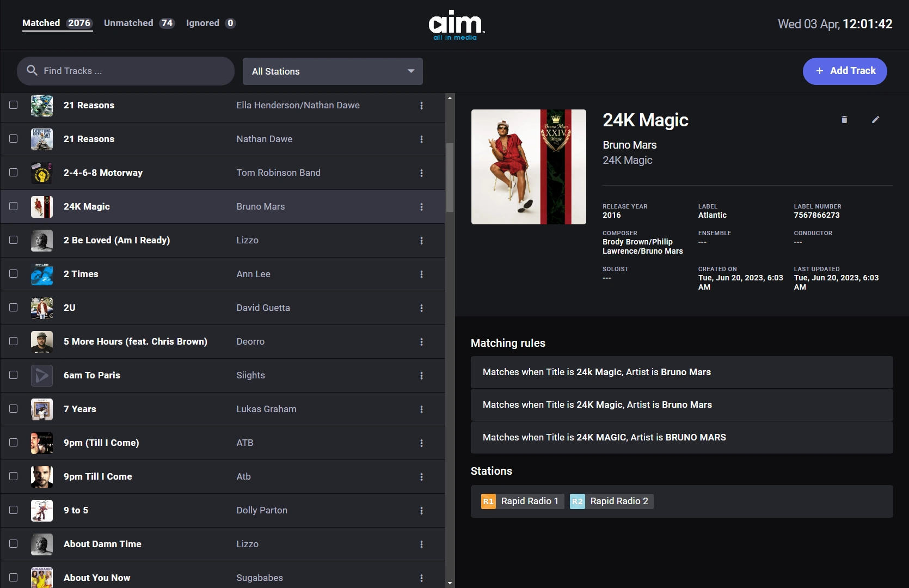Viewport: 909px width, 588px height.
Task: Open options menu for 2 Times
Action: coord(421,274)
